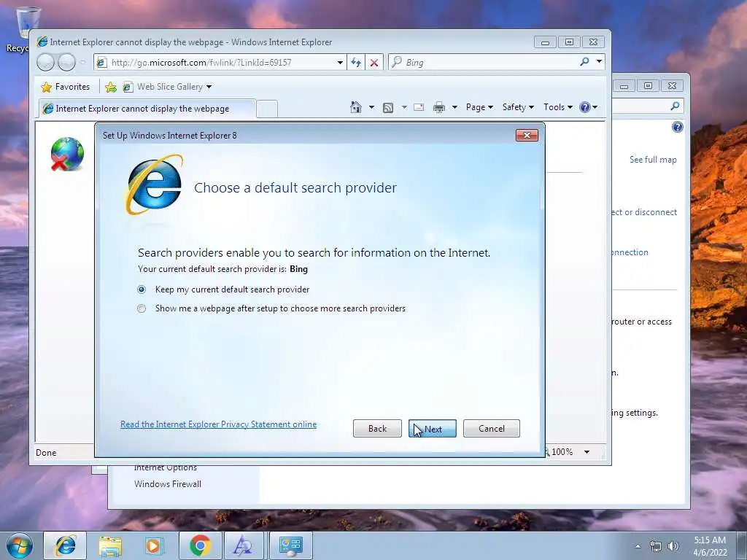
Task: Click the red Stop loading icon
Action: click(374, 63)
